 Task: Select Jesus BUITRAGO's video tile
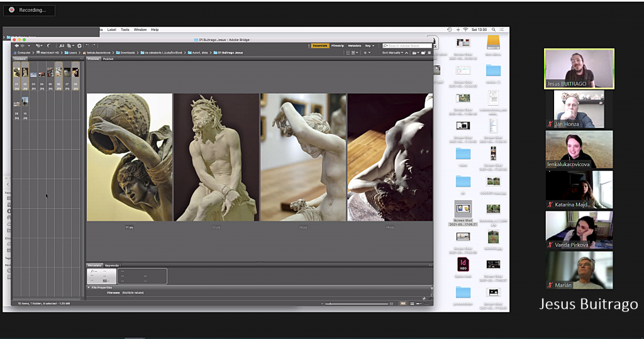click(x=579, y=69)
